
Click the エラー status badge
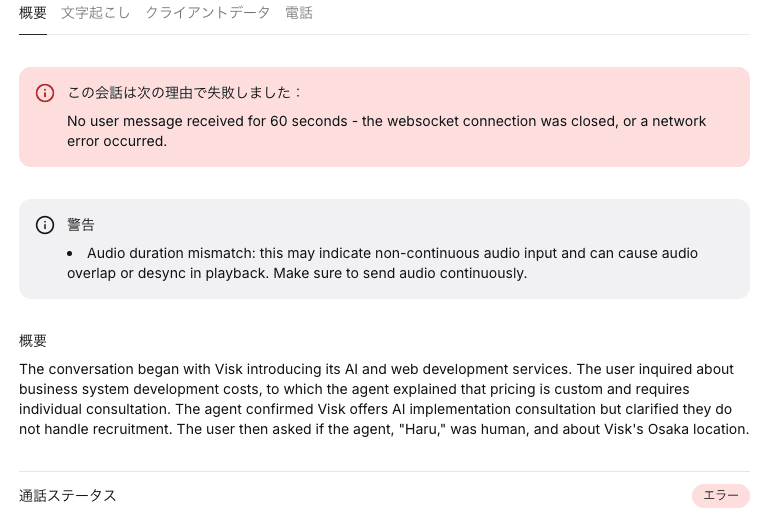click(720, 495)
